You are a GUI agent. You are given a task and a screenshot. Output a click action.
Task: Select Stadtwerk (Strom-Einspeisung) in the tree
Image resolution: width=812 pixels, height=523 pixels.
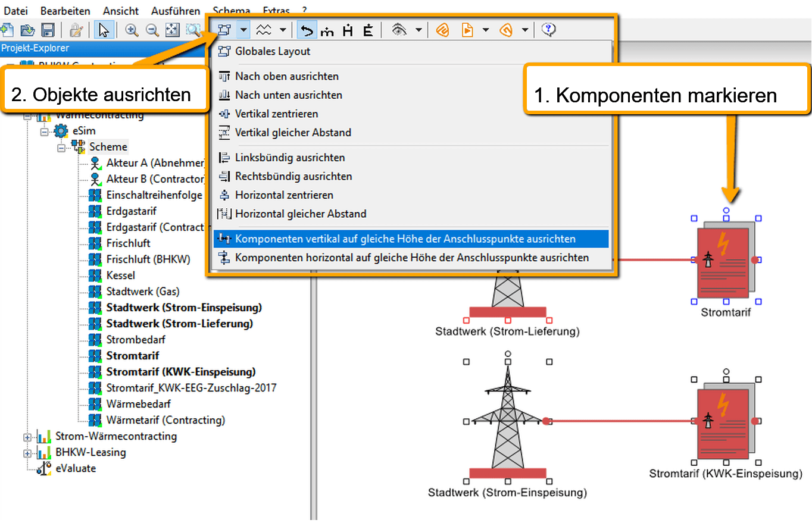pyautogui.click(x=184, y=308)
